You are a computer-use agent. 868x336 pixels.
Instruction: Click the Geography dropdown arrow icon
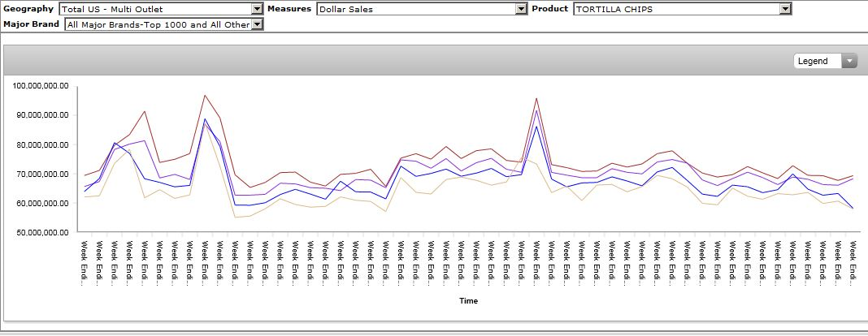[x=258, y=9]
